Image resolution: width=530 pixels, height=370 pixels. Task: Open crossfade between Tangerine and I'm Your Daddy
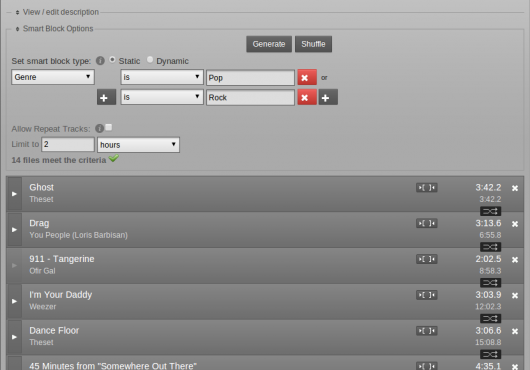point(490,283)
